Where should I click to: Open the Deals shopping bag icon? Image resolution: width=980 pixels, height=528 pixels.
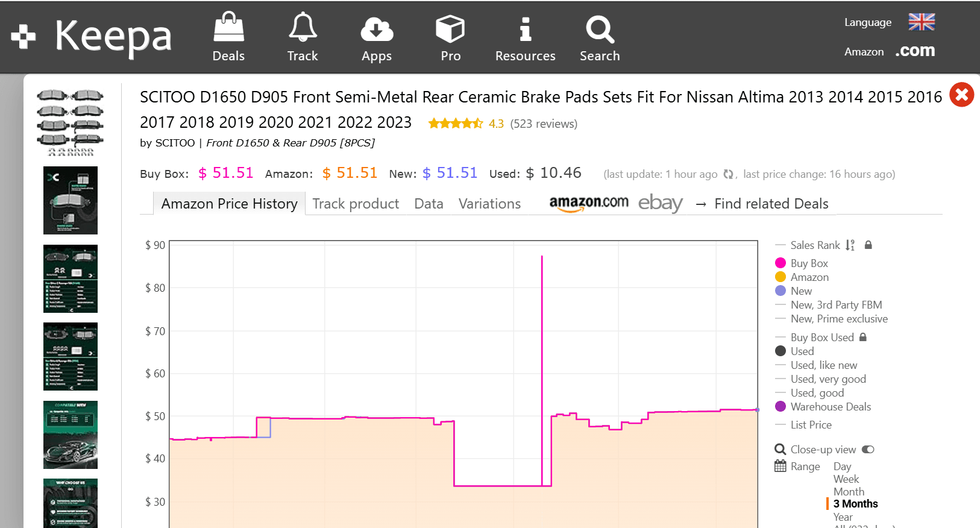[x=228, y=28]
